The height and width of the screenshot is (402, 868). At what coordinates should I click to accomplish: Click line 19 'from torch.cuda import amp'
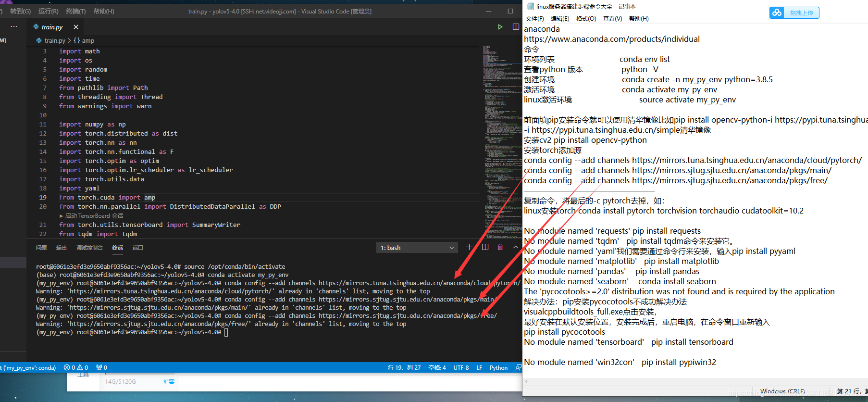click(107, 197)
